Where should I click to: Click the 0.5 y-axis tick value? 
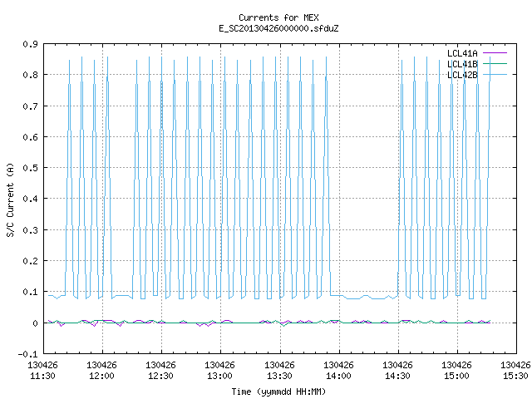(x=30, y=168)
